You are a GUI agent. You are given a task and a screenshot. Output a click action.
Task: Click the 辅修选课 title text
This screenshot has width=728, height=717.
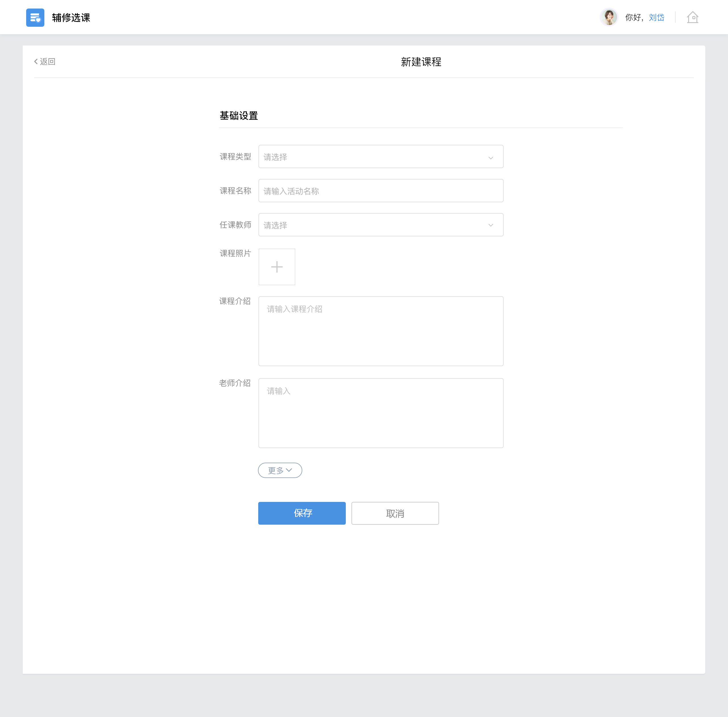(x=71, y=18)
